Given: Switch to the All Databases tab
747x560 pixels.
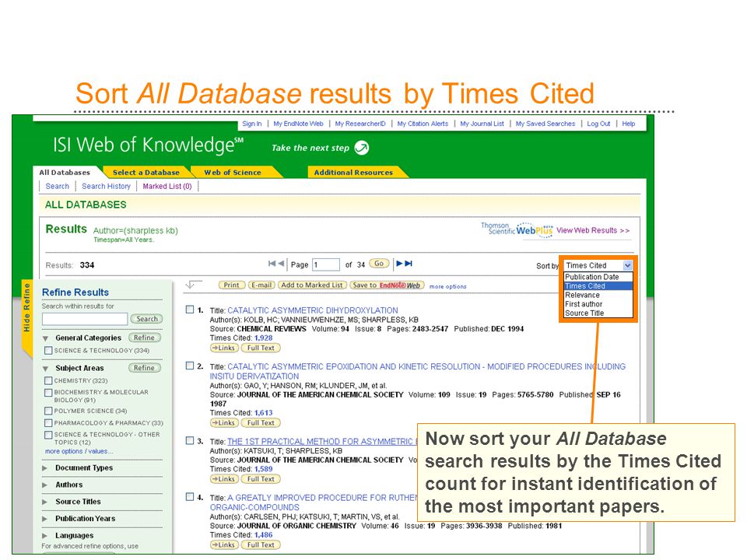Looking at the screenshot, I should click(x=65, y=173).
